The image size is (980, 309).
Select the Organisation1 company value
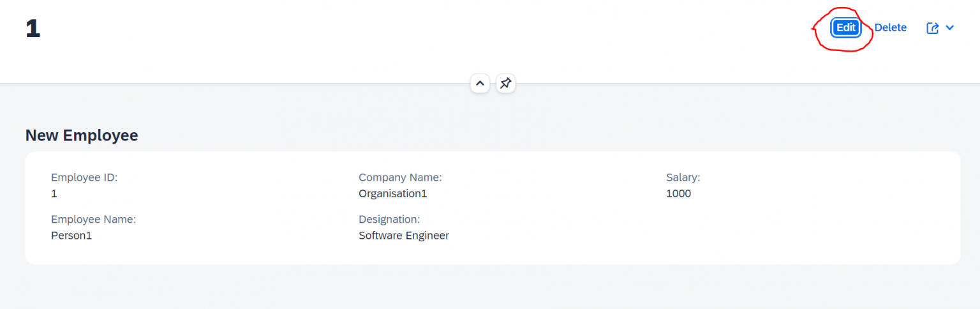(x=392, y=193)
